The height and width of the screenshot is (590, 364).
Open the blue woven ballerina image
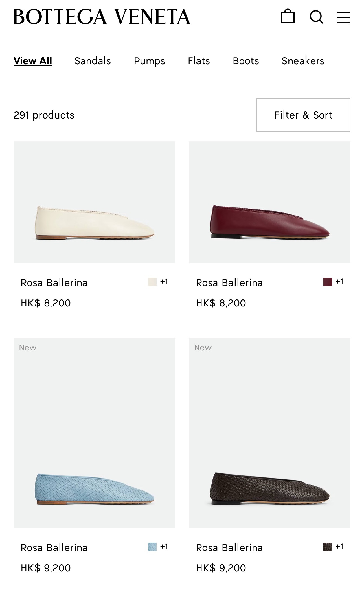94,433
